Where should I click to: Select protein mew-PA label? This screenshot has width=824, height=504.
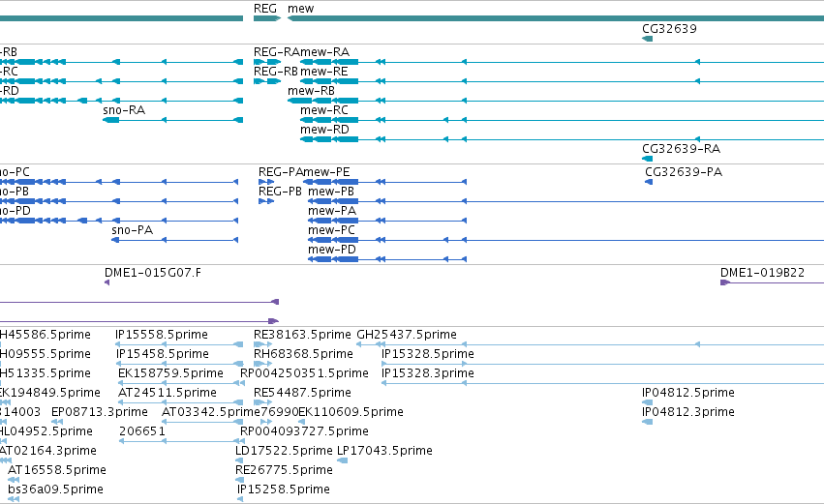tap(332, 211)
